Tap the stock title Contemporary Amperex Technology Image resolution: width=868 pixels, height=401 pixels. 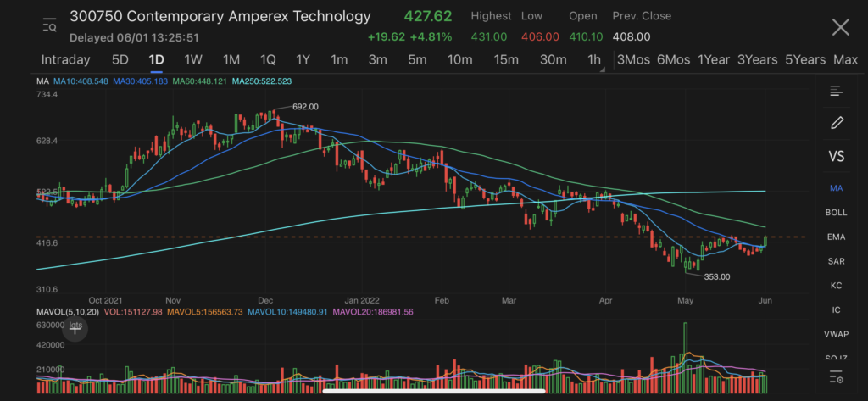click(x=220, y=16)
